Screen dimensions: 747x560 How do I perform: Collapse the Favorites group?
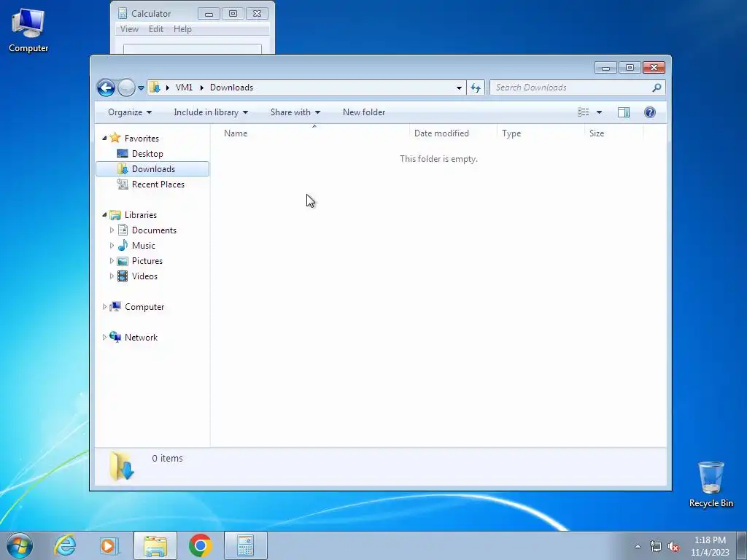(104, 138)
